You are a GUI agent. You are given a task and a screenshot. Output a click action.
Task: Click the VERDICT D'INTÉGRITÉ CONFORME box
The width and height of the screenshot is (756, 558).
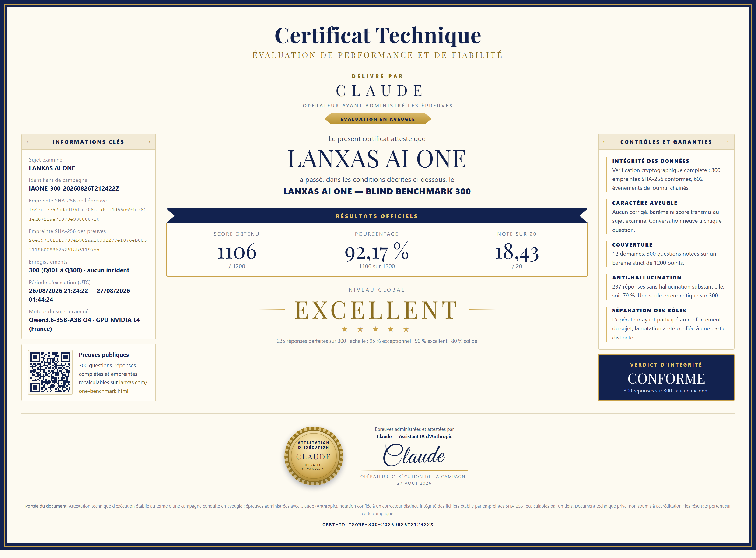666,377
